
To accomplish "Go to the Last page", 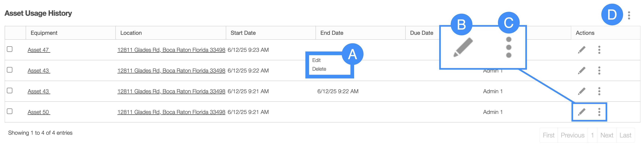I will point(625,135).
